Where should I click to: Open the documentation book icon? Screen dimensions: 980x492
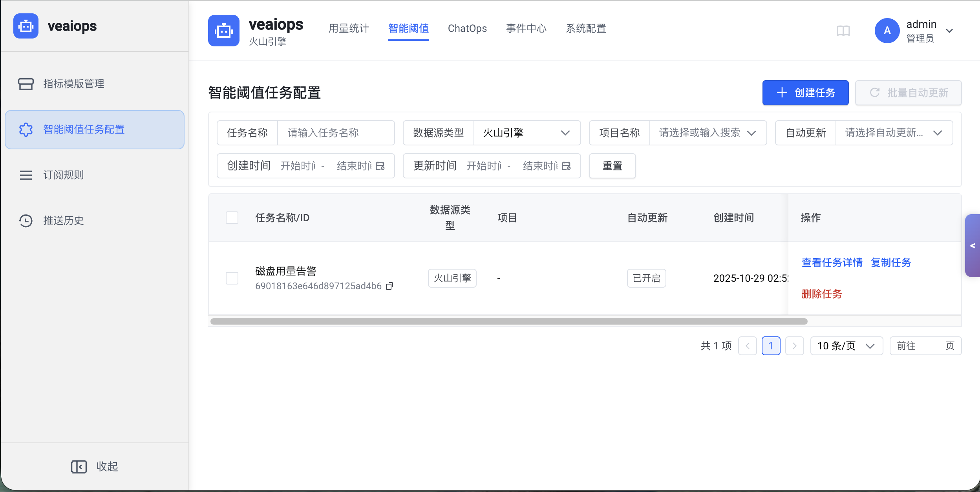click(x=843, y=31)
